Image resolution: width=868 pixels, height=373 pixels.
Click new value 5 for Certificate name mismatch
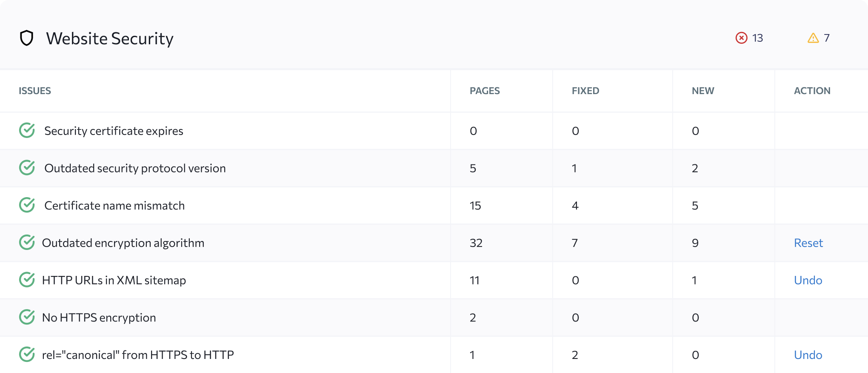pyautogui.click(x=695, y=206)
